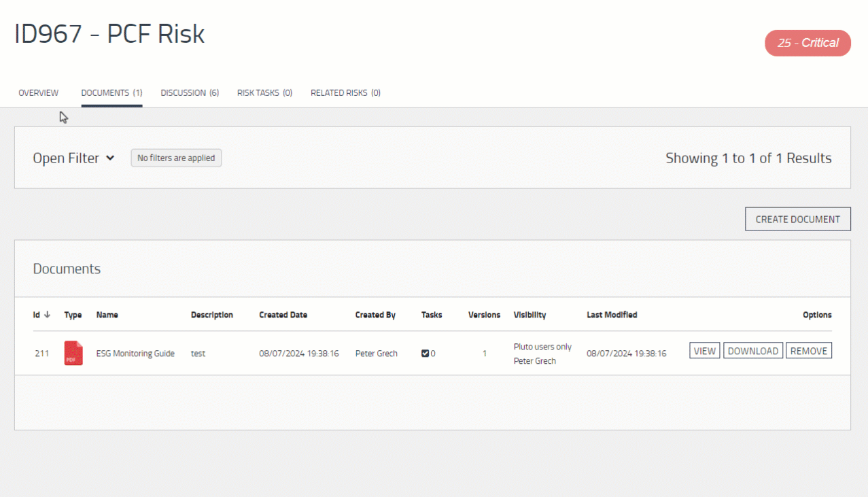The image size is (868, 497).
Task: Click the Tasks checkmark icon for document 211
Action: pos(425,353)
